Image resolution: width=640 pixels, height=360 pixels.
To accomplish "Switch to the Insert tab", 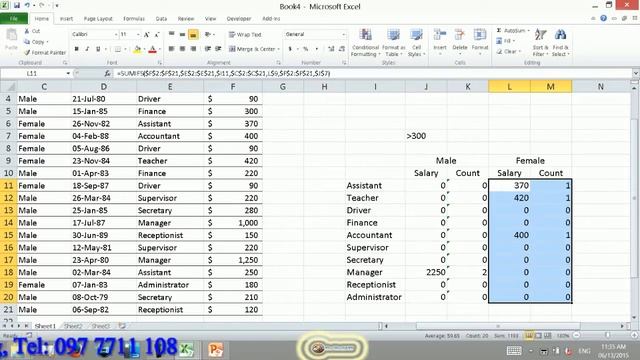I will coord(66,19).
